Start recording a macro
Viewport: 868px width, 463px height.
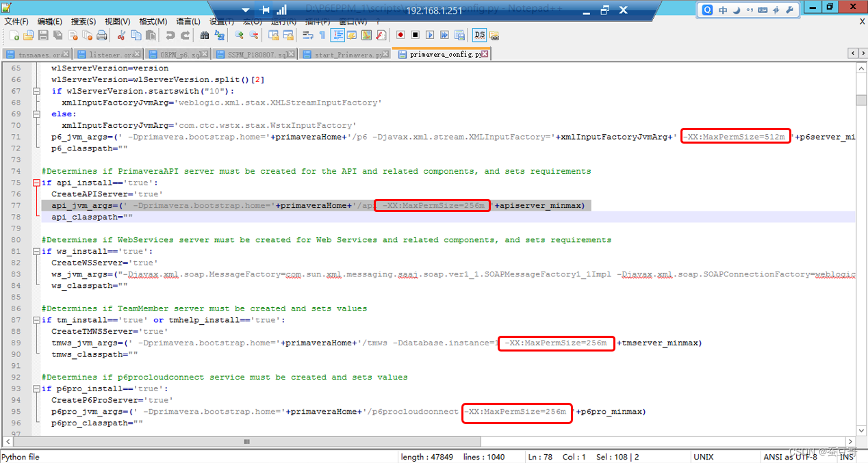400,36
